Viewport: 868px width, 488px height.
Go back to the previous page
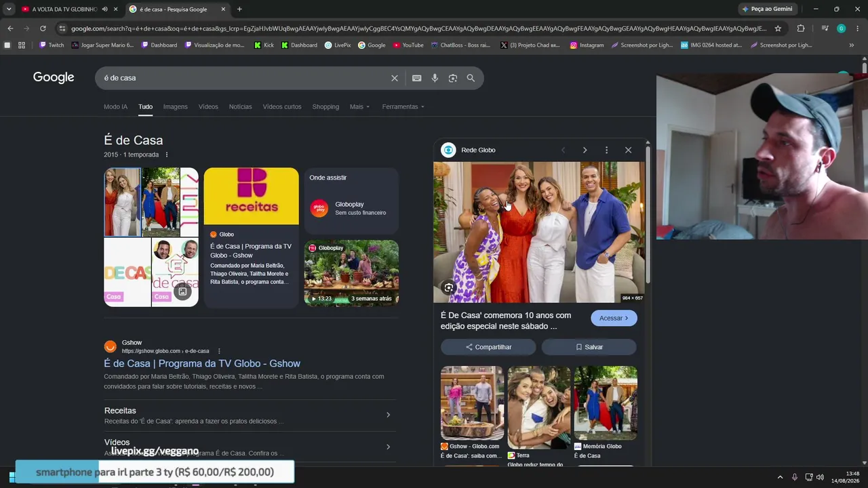pyautogui.click(x=10, y=28)
